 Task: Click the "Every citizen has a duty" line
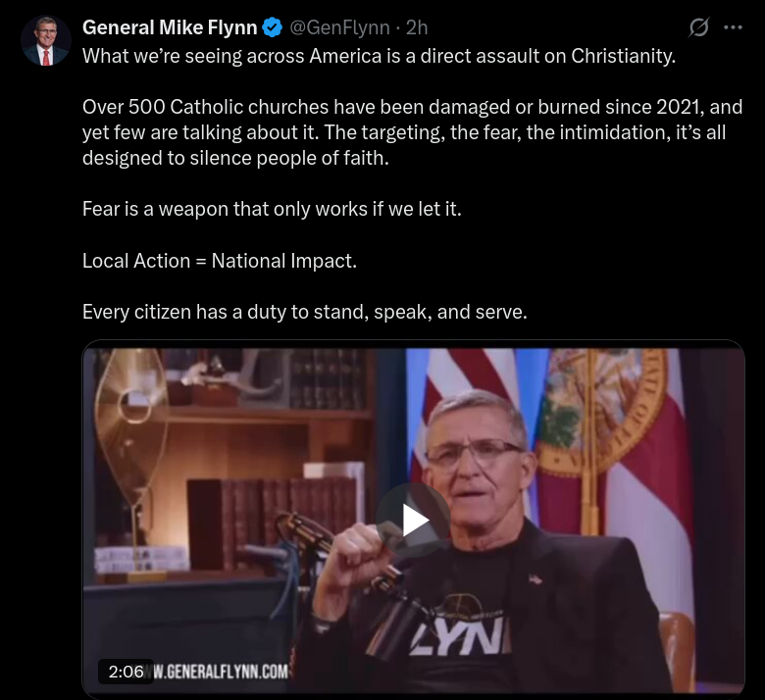click(304, 312)
